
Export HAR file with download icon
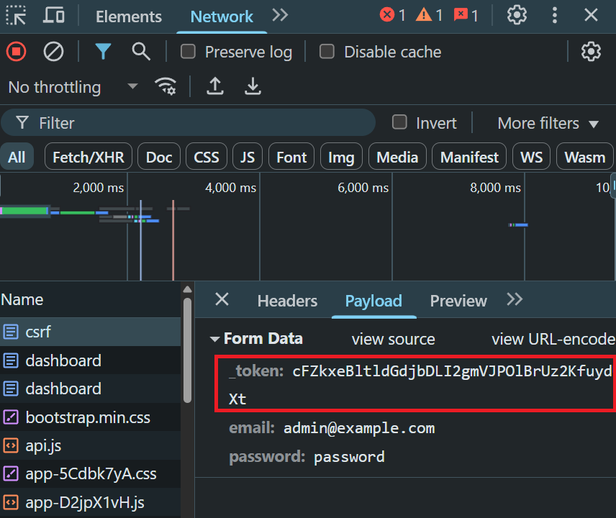point(253,87)
